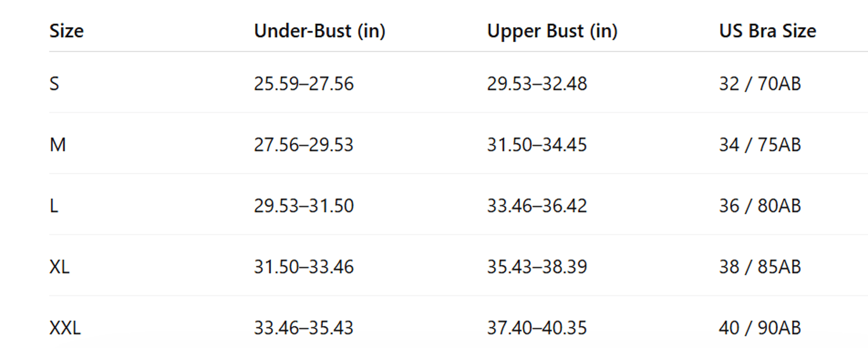Viewport: 868px width, 348px height.
Task: Select bra size 38 / 85AB
Action: (760, 267)
